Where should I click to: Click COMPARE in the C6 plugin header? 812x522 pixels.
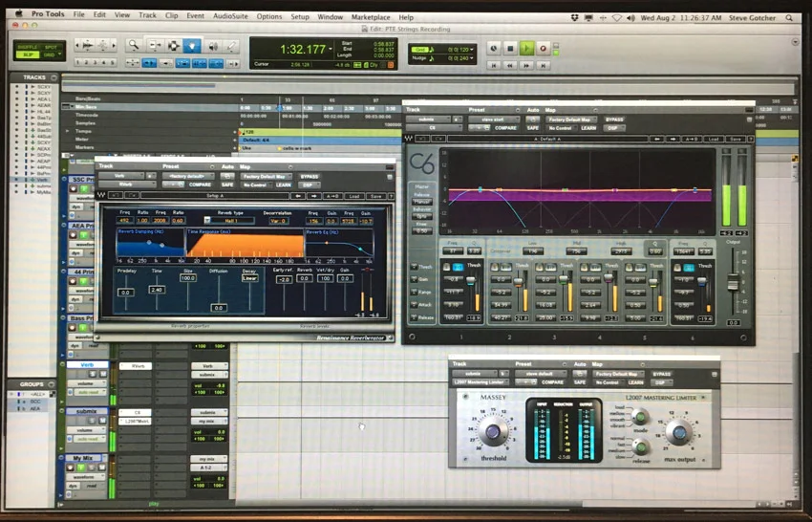point(505,128)
